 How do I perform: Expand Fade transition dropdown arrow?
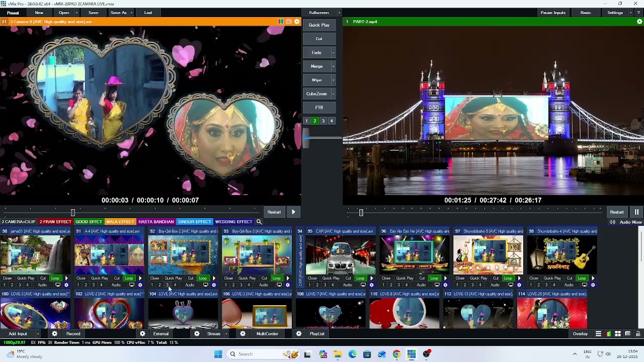(x=333, y=53)
